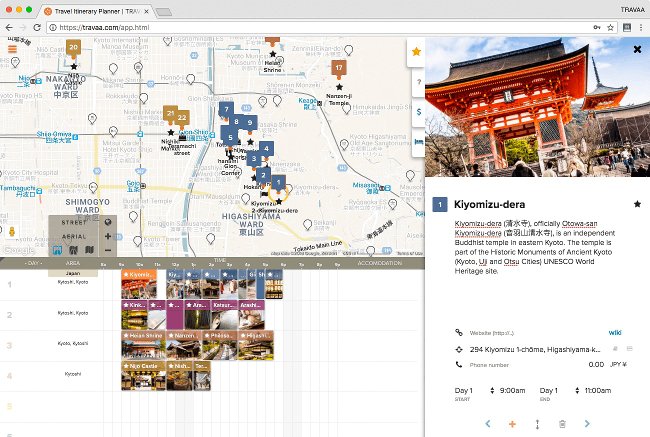Select blue map marker number 3

[x=254, y=160]
